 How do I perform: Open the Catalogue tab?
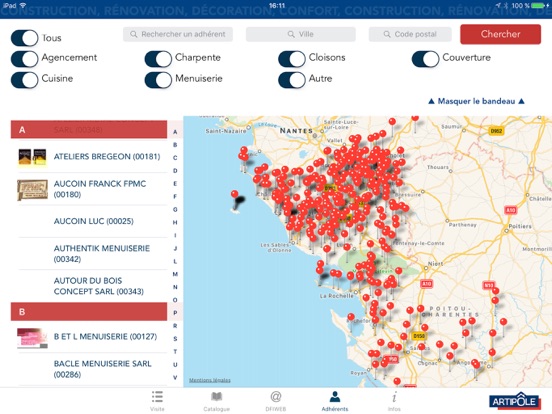(x=216, y=401)
